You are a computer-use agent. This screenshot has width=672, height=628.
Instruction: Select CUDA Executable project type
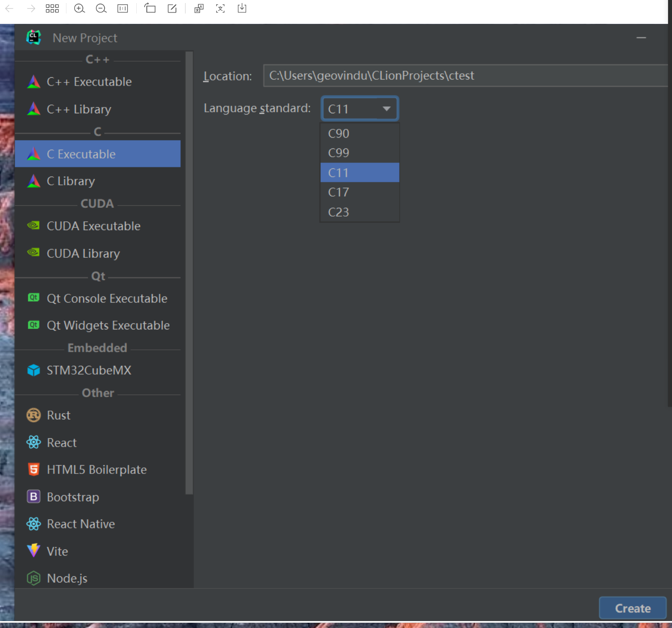click(x=98, y=226)
